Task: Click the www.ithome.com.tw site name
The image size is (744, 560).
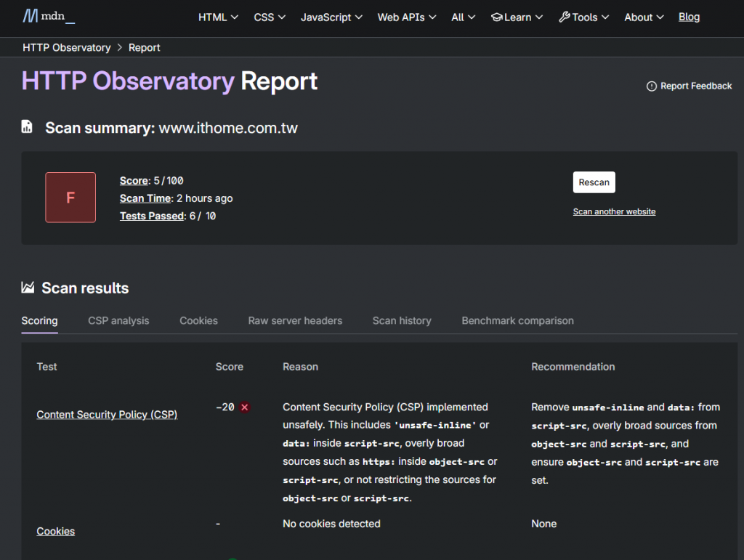Action: [x=227, y=128]
